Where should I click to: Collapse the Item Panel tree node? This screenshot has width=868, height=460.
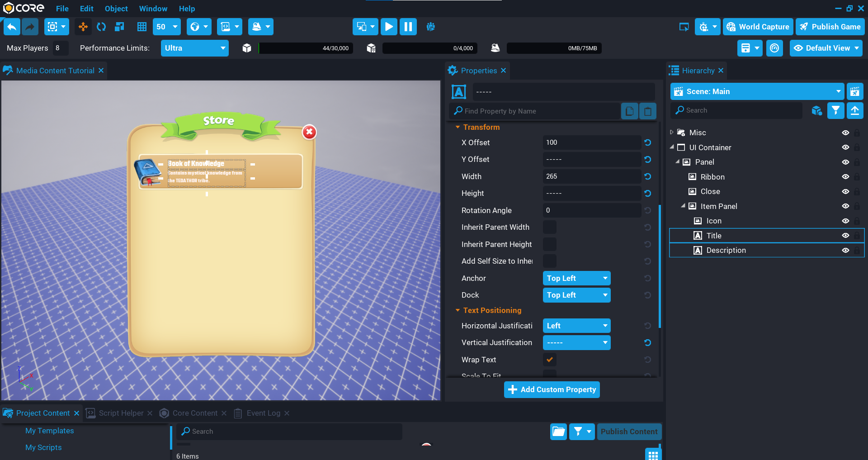[683, 206]
